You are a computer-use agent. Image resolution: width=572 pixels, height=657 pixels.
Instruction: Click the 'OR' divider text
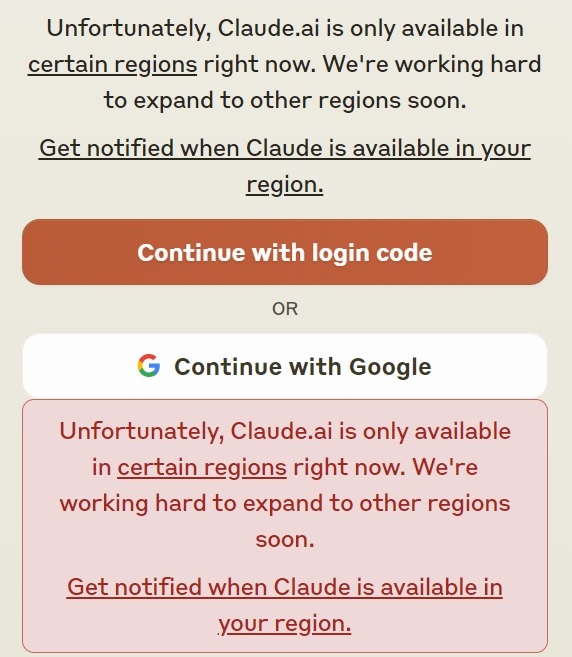pos(285,309)
